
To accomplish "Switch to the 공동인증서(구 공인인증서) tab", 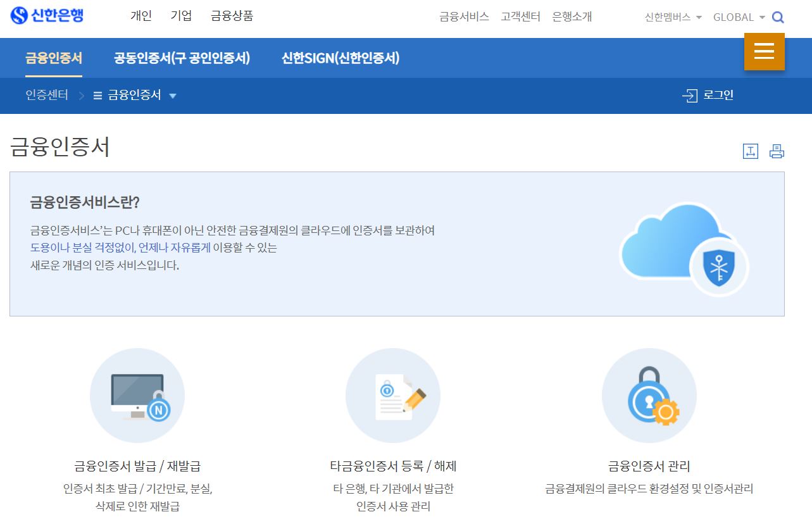I will tap(182, 58).
